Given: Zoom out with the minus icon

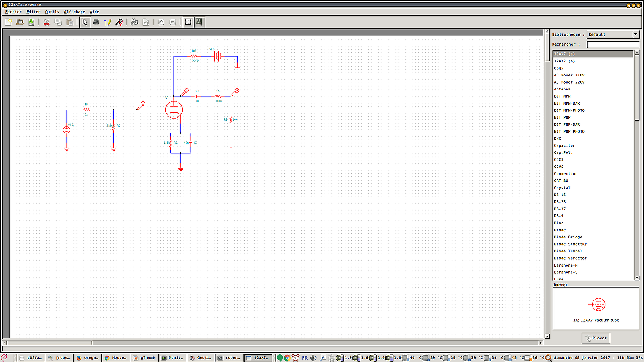Looking at the screenshot, I should pos(173,22).
